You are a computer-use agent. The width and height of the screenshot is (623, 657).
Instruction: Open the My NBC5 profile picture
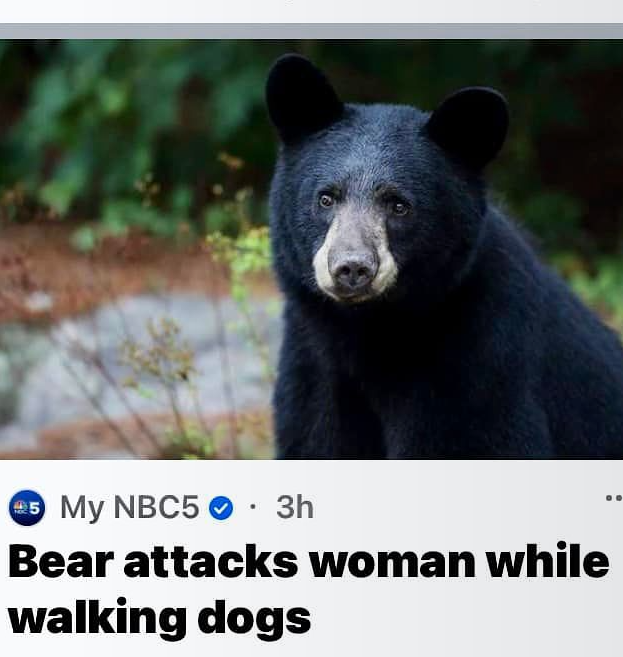27,507
